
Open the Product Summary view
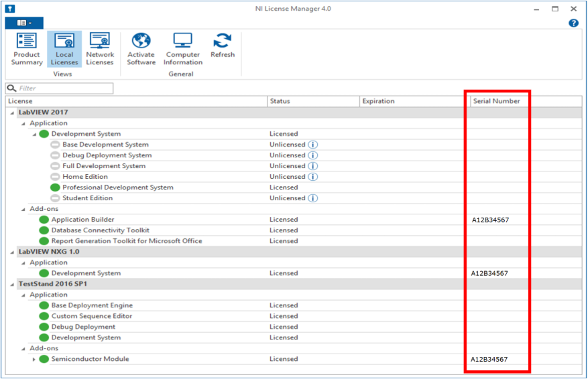coord(27,49)
